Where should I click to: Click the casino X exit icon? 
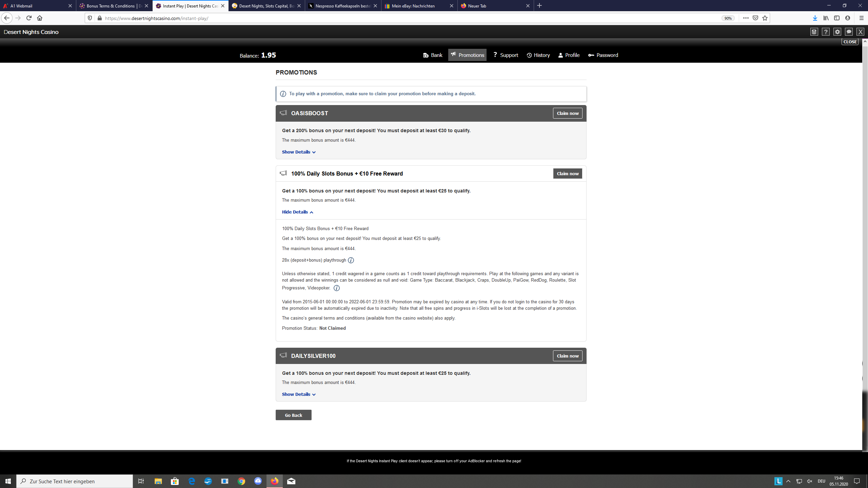coord(860,32)
